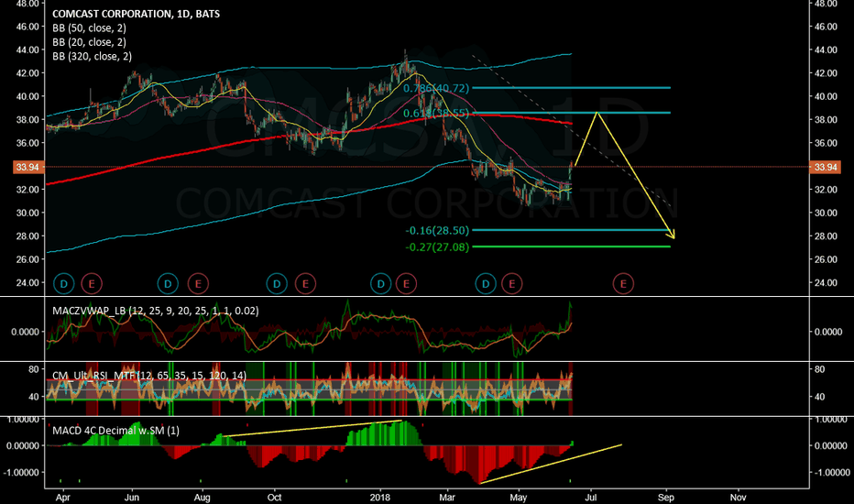Image resolution: width=854 pixels, height=504 pixels.
Task: Click the Apr label on time axis
Action: (63, 497)
